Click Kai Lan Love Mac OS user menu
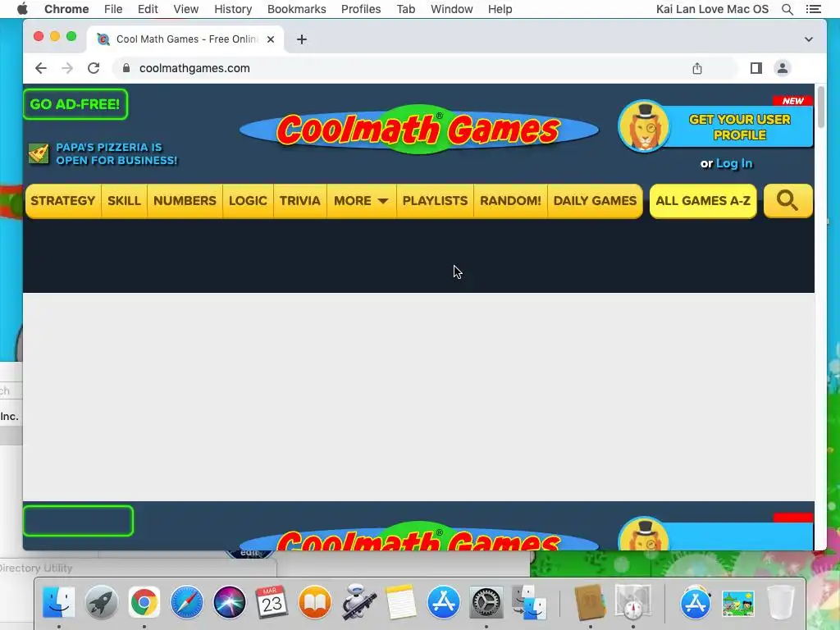840x630 pixels. pos(712,9)
